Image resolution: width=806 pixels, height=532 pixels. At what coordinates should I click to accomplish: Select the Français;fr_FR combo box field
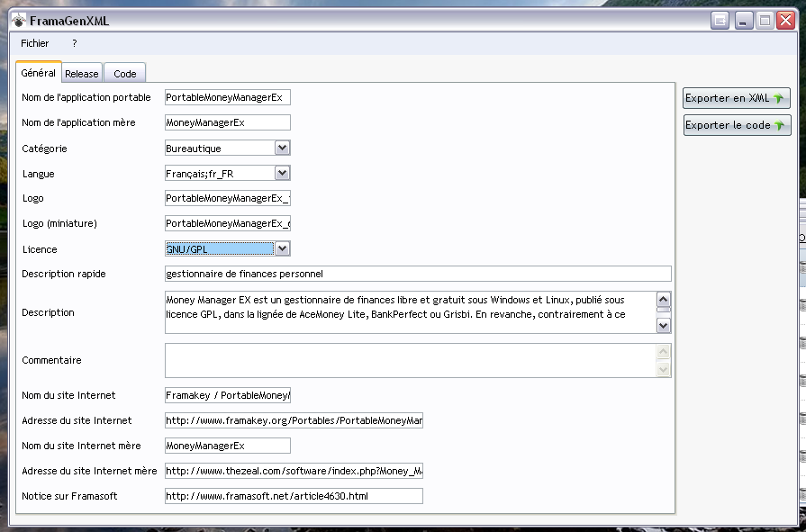[228, 173]
